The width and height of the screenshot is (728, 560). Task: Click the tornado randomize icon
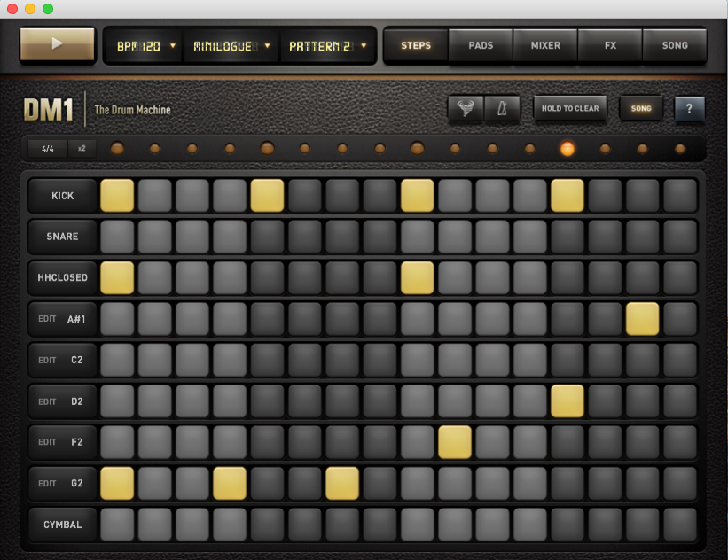coord(465,108)
